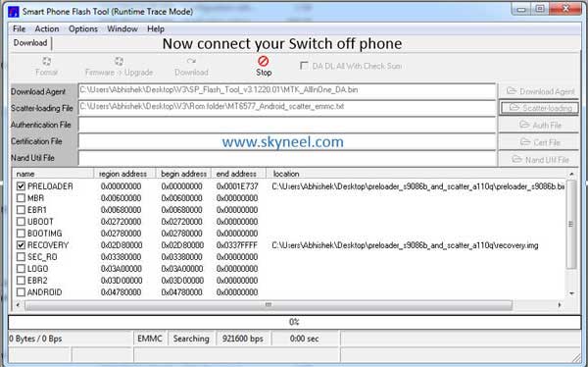Click the red Stop icon
The image size is (588, 367).
[264, 61]
